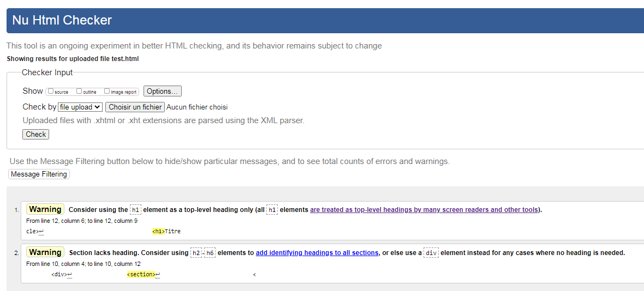Image resolution: width=644 pixels, height=291 pixels.
Task: Open the 'file upload' check-by dropdown
Action: pos(80,107)
